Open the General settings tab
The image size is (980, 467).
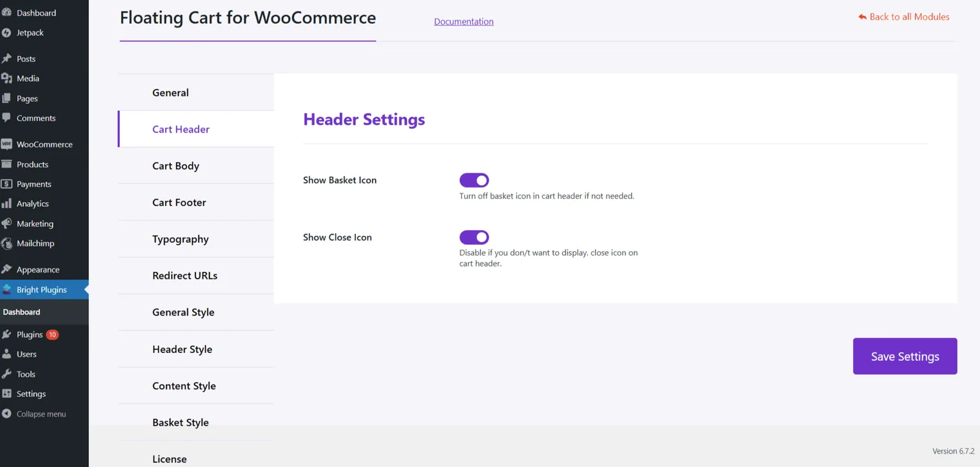click(x=196, y=92)
